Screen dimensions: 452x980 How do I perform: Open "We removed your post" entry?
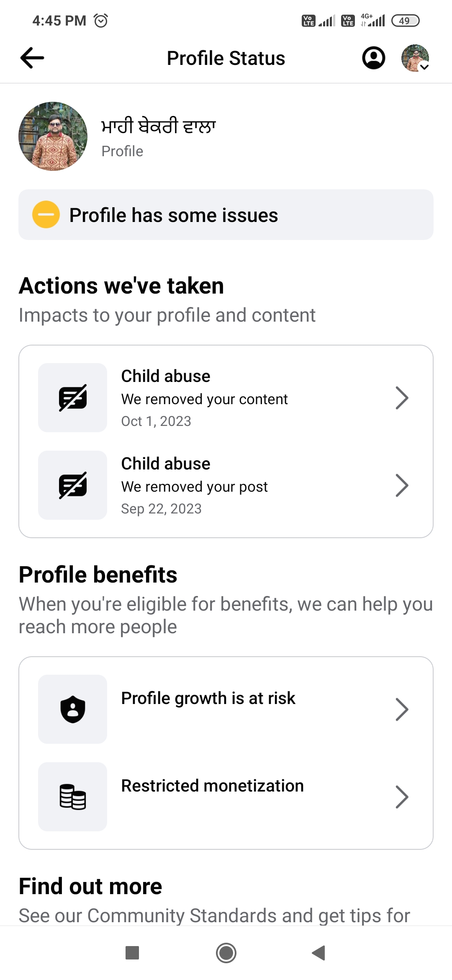pyautogui.click(x=194, y=487)
